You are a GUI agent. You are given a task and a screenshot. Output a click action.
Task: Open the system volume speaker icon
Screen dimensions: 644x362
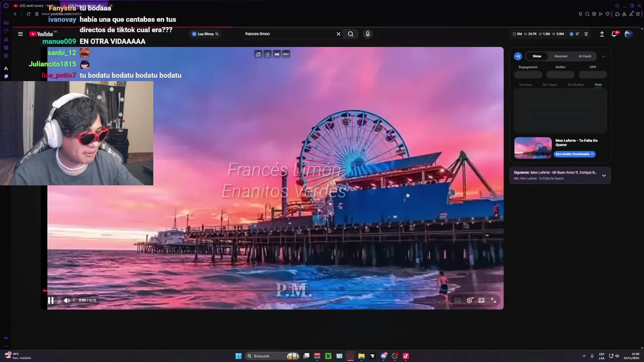click(x=617, y=356)
